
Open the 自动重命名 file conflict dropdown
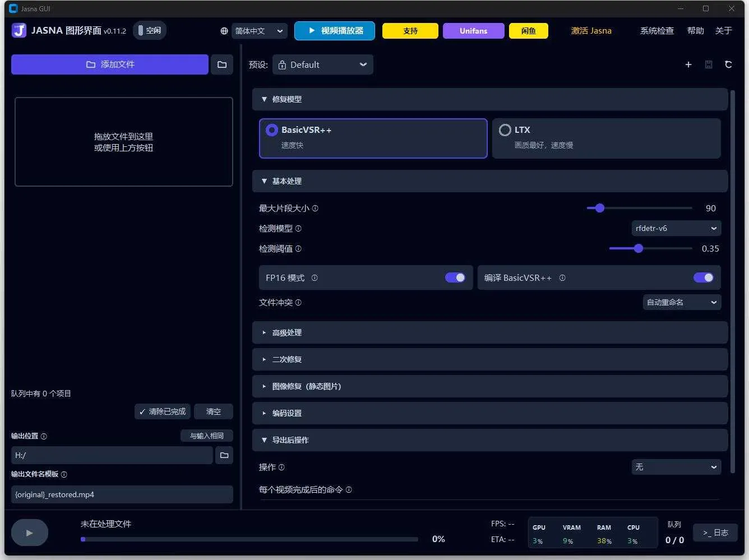(682, 303)
